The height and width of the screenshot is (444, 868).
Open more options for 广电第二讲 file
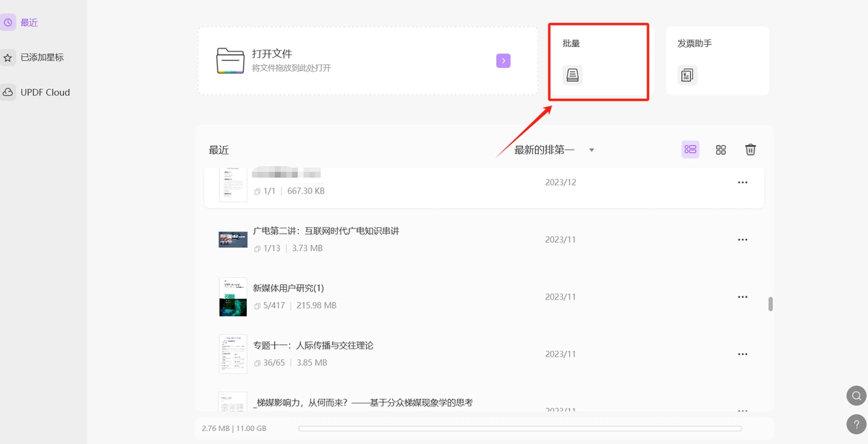[x=742, y=239]
